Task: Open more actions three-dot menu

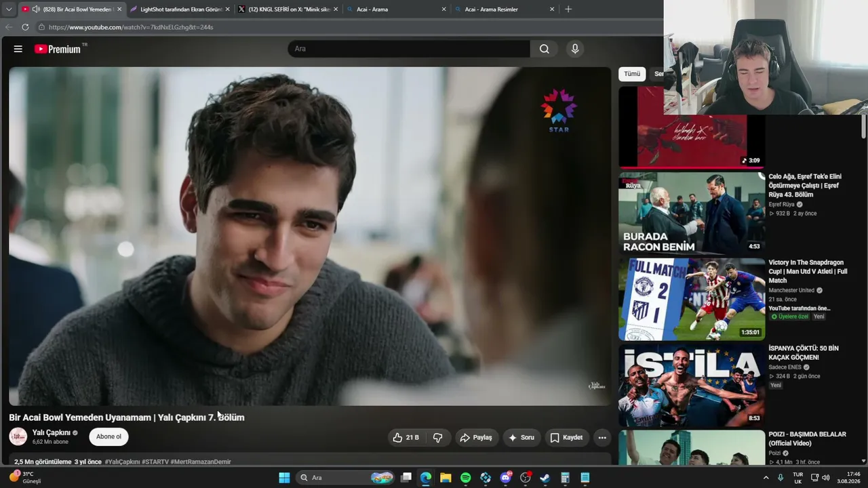Action: (x=602, y=438)
